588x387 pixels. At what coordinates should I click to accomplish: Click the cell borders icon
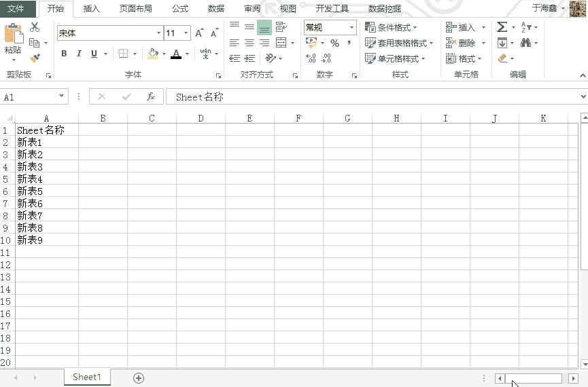click(x=123, y=54)
